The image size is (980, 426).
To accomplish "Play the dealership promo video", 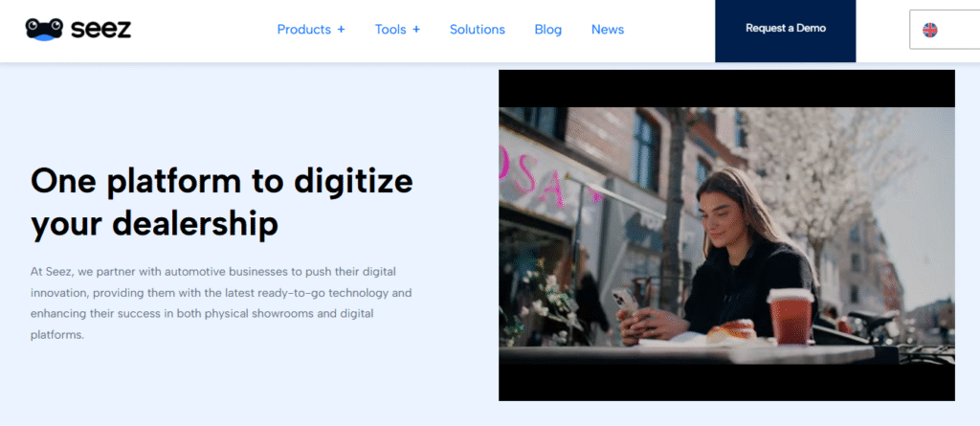I will coord(726,235).
